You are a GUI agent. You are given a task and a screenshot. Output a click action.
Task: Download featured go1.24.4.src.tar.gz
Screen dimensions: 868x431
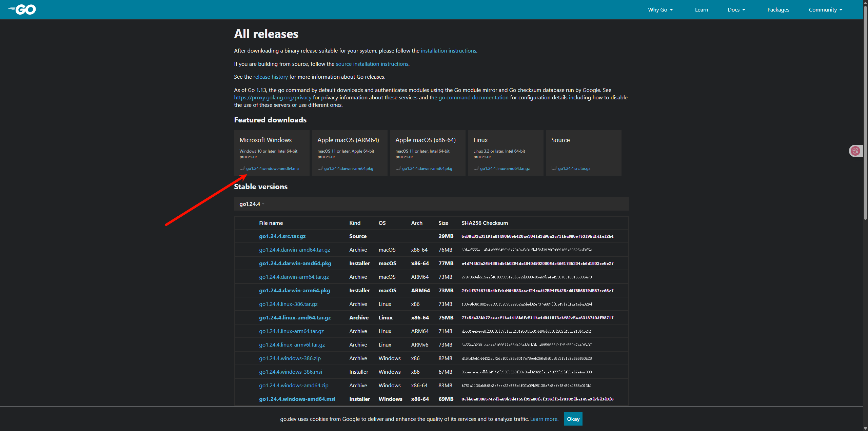click(x=574, y=169)
